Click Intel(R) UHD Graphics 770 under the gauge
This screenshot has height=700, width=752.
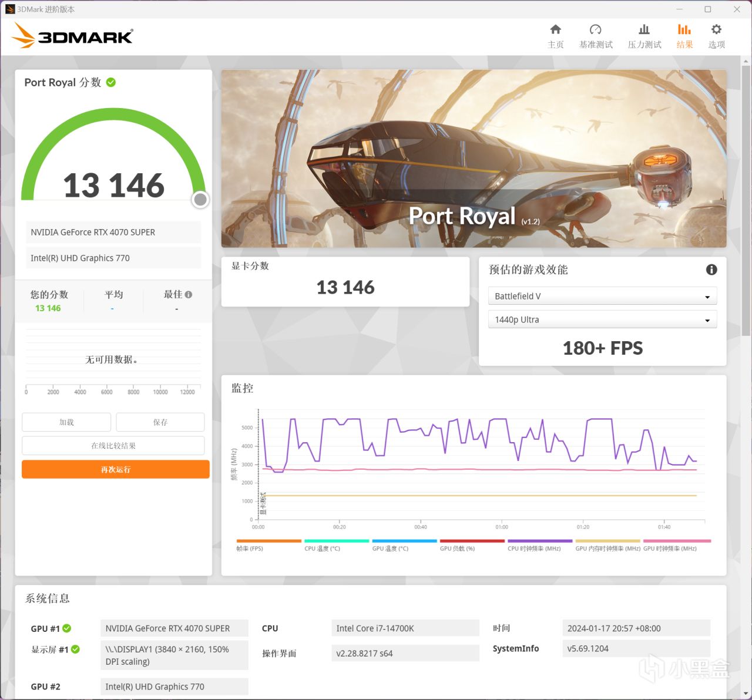[113, 258]
